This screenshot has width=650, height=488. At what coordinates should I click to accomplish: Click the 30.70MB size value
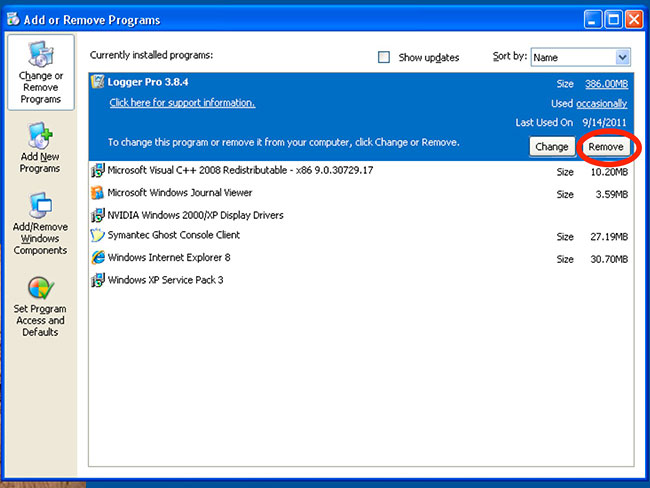tap(609, 259)
